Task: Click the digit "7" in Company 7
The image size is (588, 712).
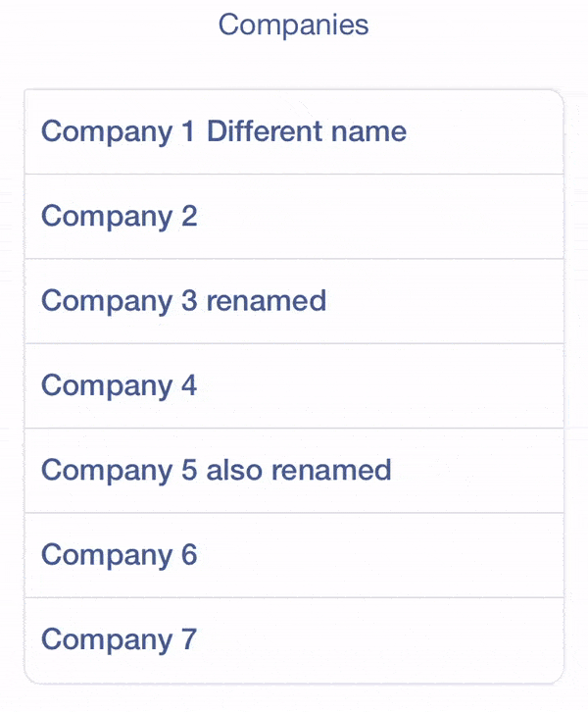Action: (x=189, y=639)
